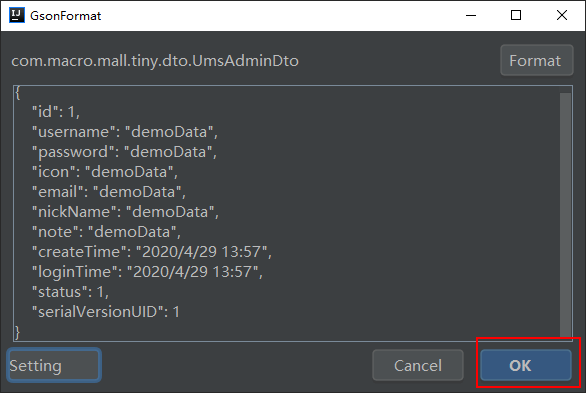This screenshot has width=586, height=393.
Task: Click the Format button
Action: coord(536,61)
